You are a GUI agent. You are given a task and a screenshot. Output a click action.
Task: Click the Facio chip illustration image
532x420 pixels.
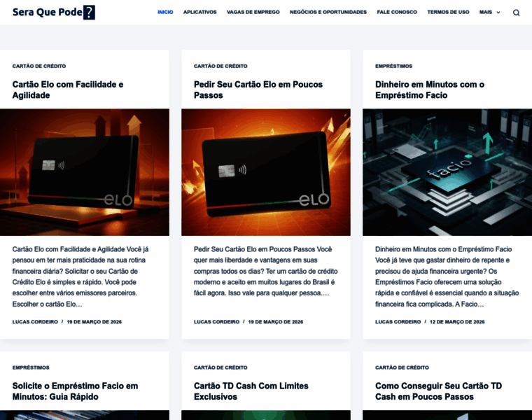tap(447, 172)
